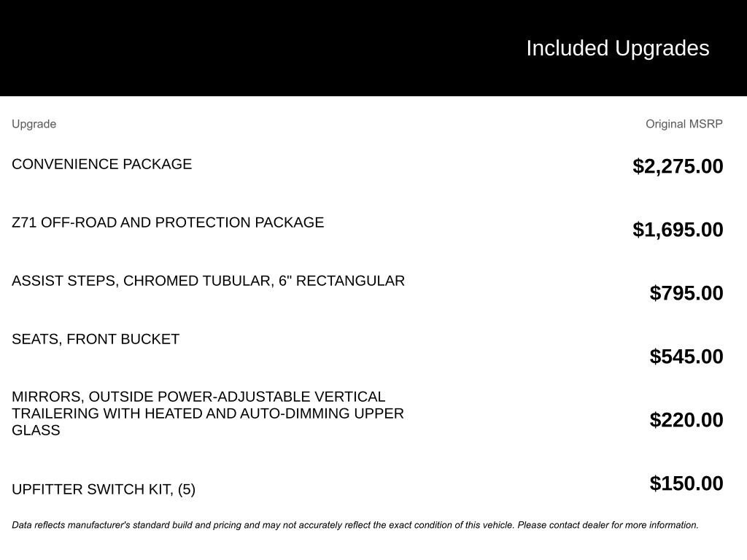Screen dimensions: 747x560
Task: Click the $220.00 price
Action: (x=686, y=420)
